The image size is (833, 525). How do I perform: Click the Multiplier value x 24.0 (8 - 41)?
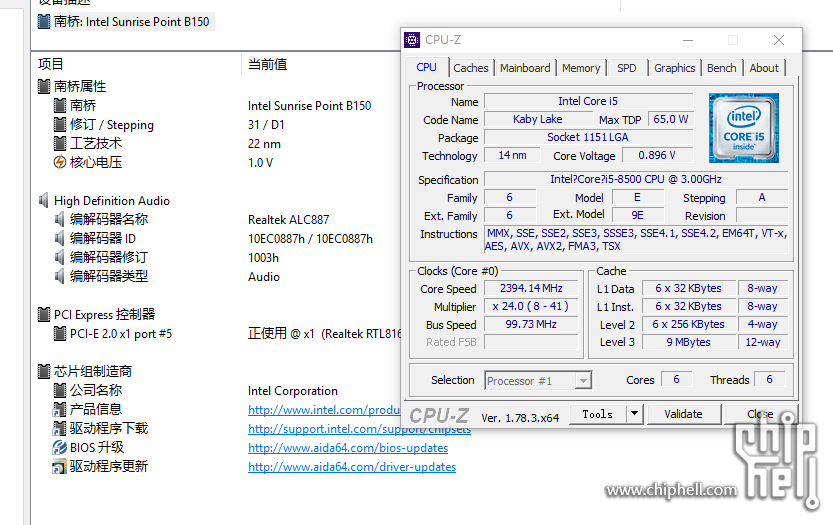click(x=531, y=306)
